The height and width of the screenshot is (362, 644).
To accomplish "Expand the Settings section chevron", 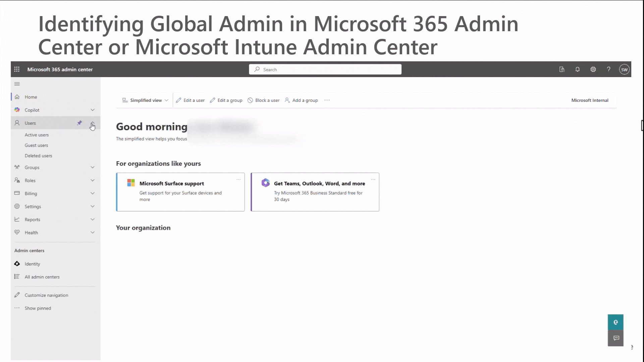I will point(93,206).
